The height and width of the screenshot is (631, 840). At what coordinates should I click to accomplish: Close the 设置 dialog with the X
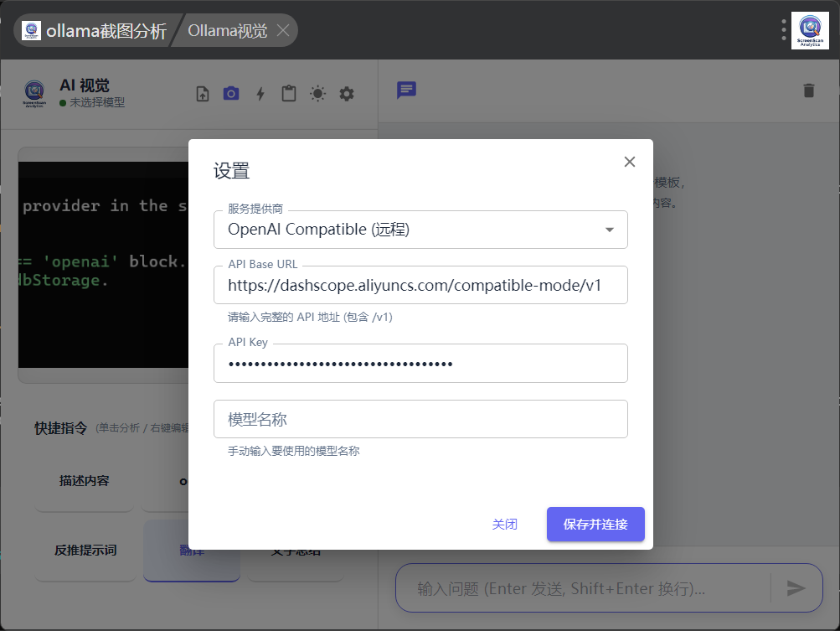(x=630, y=162)
